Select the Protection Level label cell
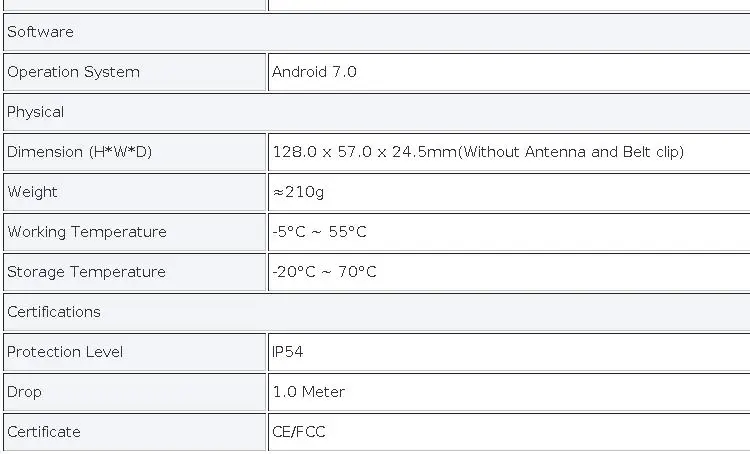This screenshot has width=750, height=454. [135, 352]
